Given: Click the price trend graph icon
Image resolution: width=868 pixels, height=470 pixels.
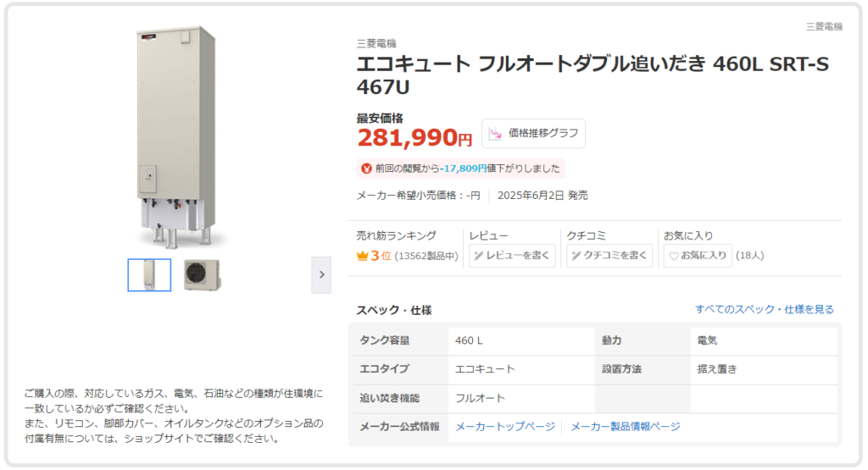Looking at the screenshot, I should [495, 134].
